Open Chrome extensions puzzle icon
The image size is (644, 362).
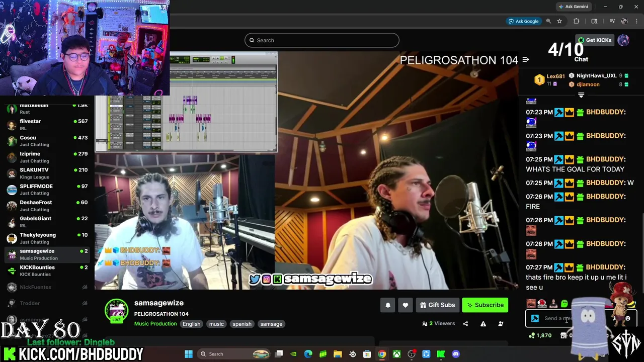(x=577, y=21)
